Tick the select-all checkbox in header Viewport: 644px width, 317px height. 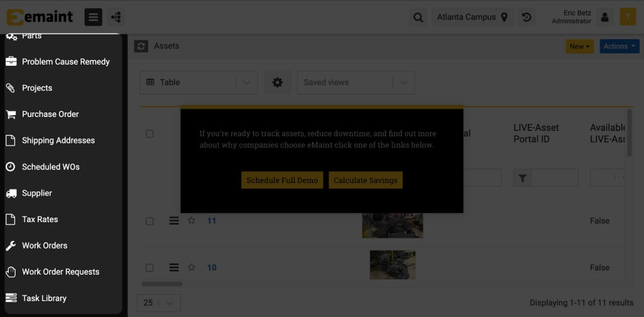(150, 133)
